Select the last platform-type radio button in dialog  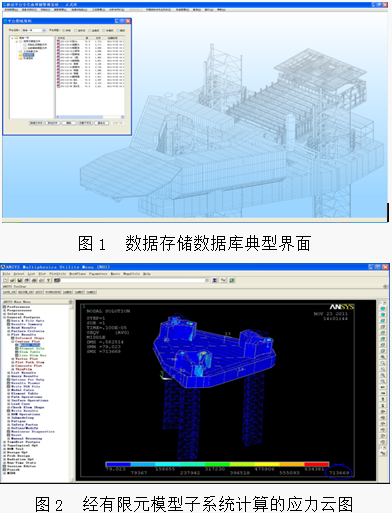click(118, 30)
